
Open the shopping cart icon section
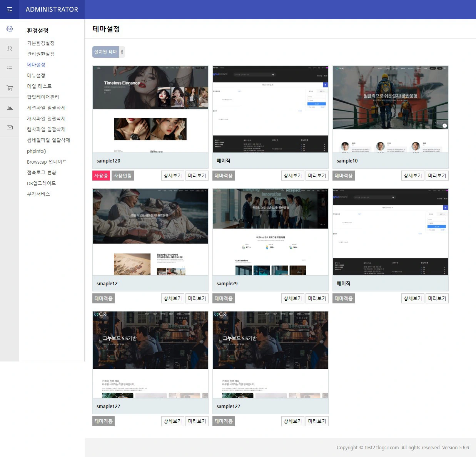(x=10, y=88)
